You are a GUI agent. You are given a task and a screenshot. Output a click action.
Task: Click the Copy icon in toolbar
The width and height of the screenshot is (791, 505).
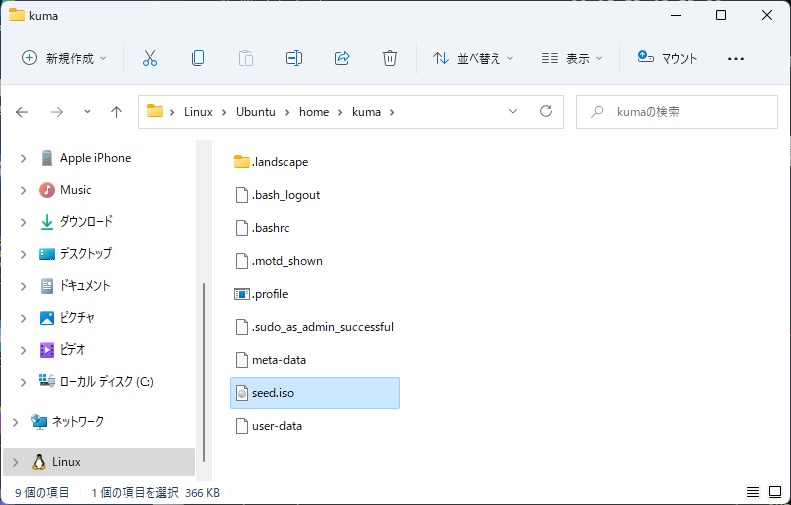pyautogui.click(x=198, y=58)
